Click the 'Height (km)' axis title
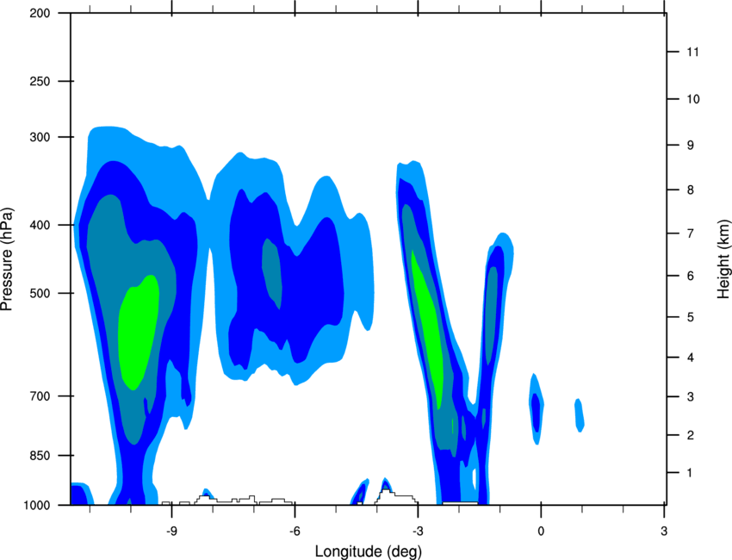 coord(723,259)
